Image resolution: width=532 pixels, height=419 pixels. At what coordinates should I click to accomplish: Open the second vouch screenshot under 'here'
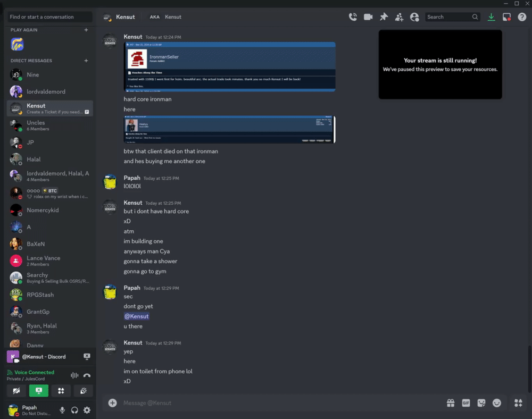coord(230,129)
